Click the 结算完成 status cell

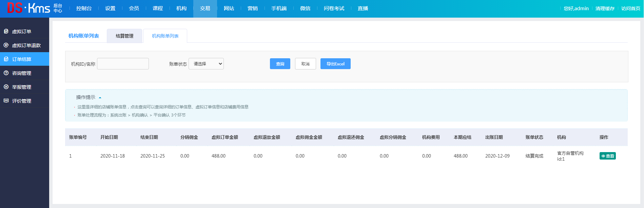pos(534,156)
